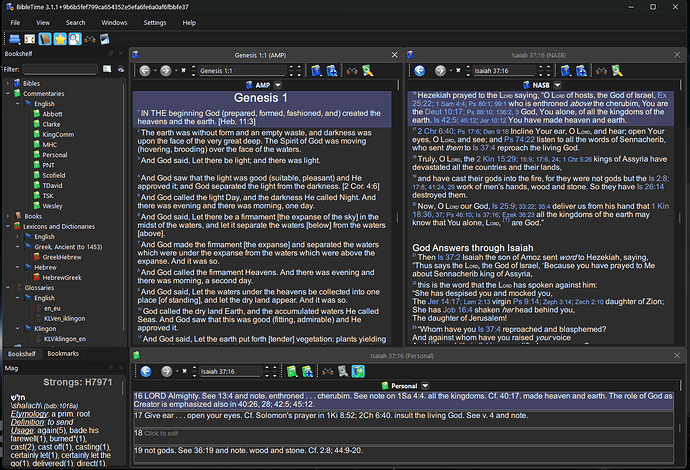Collapse the Hebrew lexicon folder

18,267
